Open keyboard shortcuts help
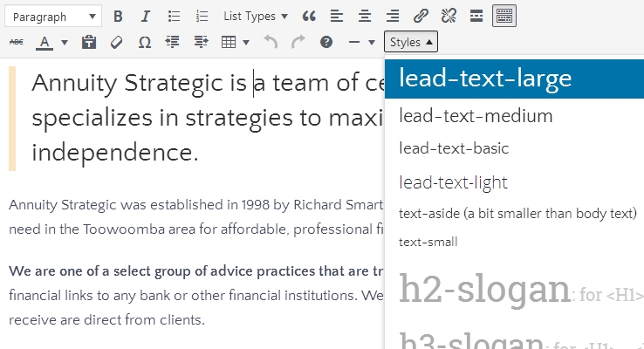This screenshot has height=349, width=644. tap(326, 42)
